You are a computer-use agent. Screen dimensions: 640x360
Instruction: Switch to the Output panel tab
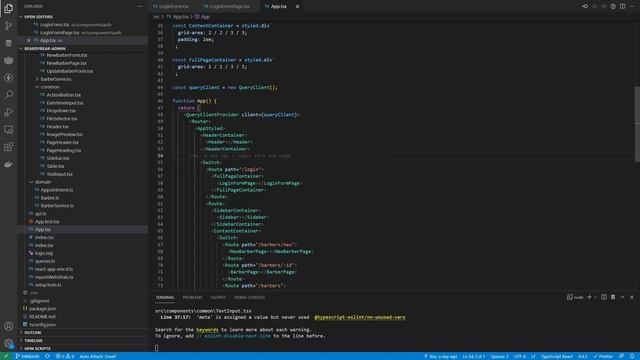[218, 298]
